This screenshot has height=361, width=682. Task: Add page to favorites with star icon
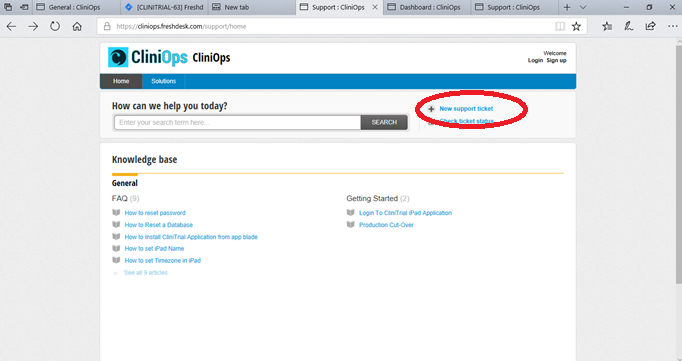[576, 27]
